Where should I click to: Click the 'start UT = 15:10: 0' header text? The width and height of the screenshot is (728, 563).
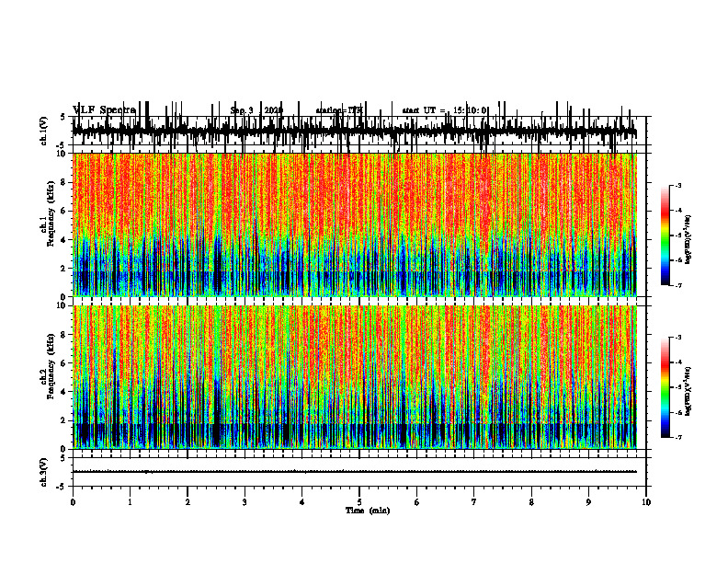point(444,110)
